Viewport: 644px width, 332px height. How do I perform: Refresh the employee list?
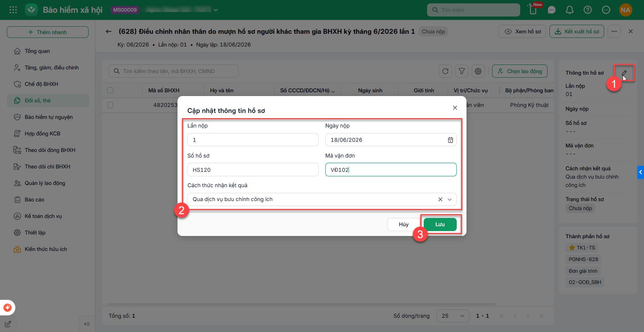[445, 71]
